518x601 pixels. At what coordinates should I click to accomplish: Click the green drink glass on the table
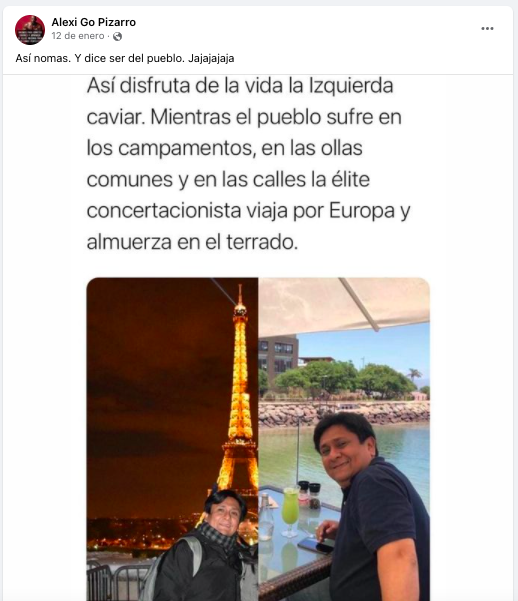[290, 511]
